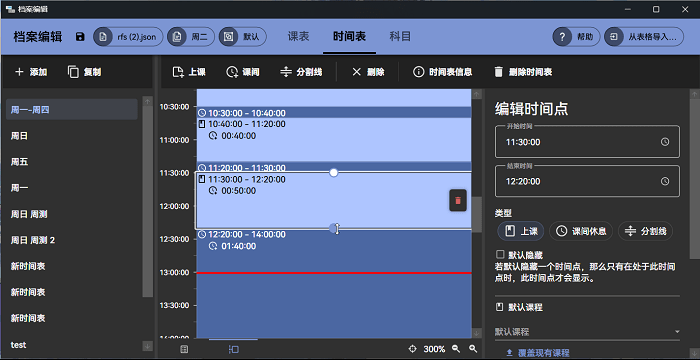Open the 默认 profile chip
Screen dimensions: 700x360
click(242, 37)
